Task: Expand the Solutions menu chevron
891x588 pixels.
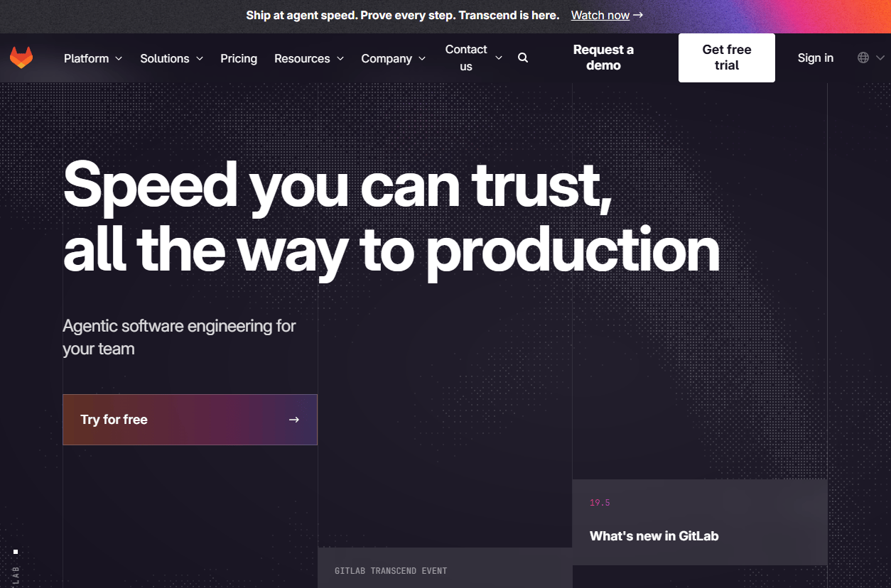Action: [x=200, y=59]
